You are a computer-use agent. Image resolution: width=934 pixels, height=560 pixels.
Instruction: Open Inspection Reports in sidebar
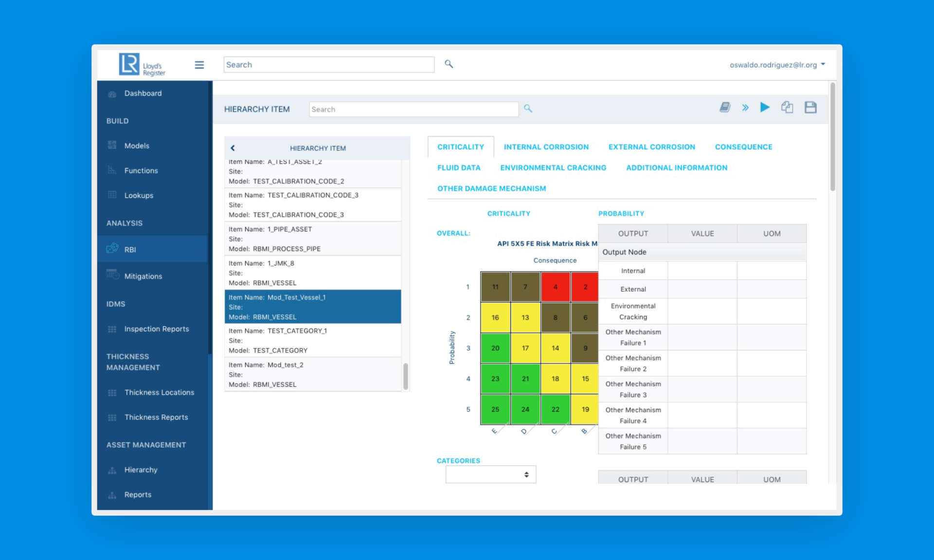tap(156, 329)
